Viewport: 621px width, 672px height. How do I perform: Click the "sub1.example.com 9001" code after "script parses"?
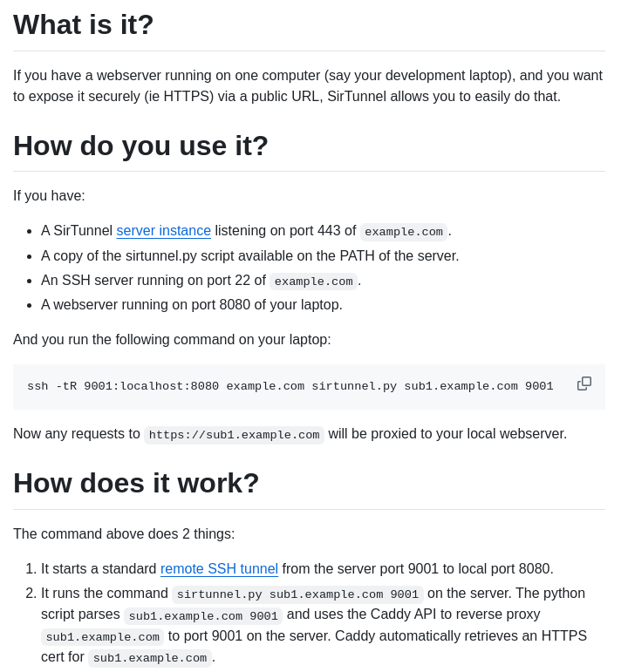click(203, 616)
